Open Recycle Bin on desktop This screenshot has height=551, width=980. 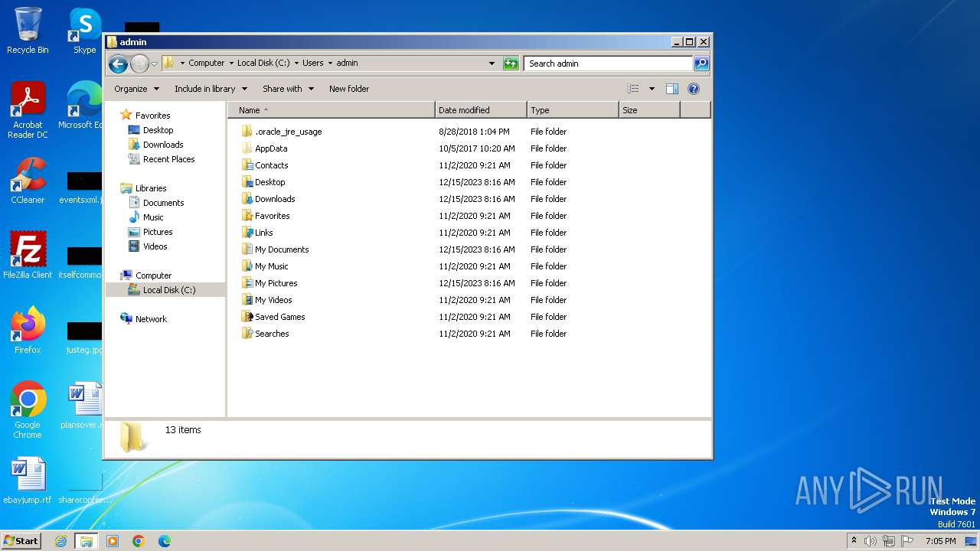click(x=28, y=31)
